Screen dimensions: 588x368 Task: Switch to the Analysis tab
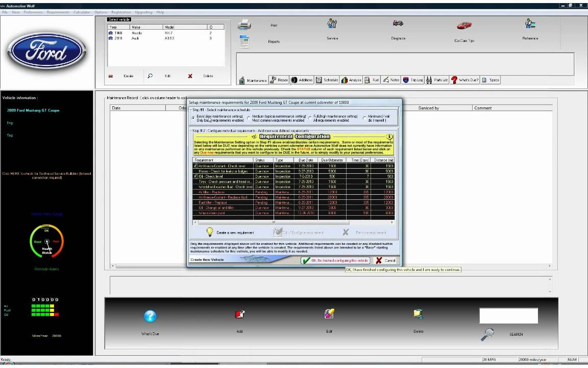(x=351, y=80)
